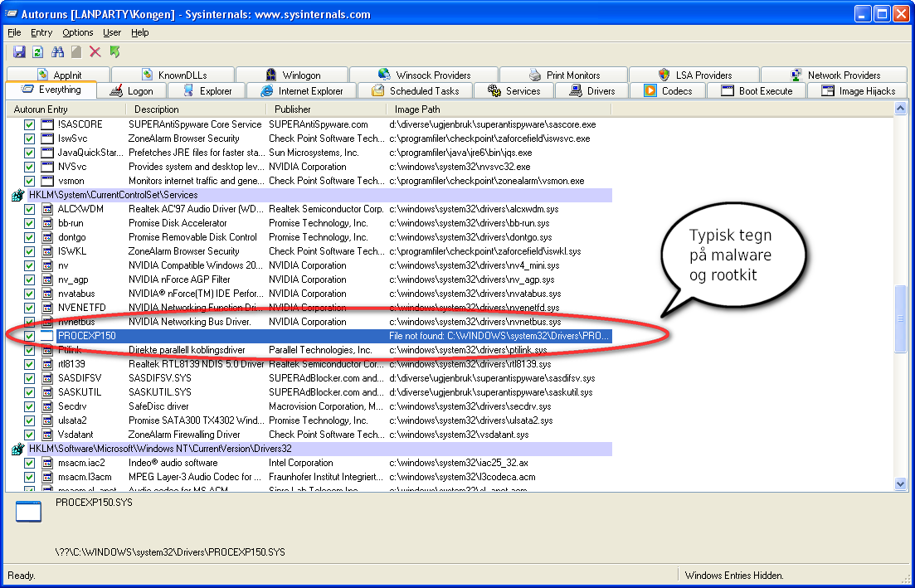Disable the dontgo driver checkbox
Screen dimensions: 915x588
coord(29,237)
